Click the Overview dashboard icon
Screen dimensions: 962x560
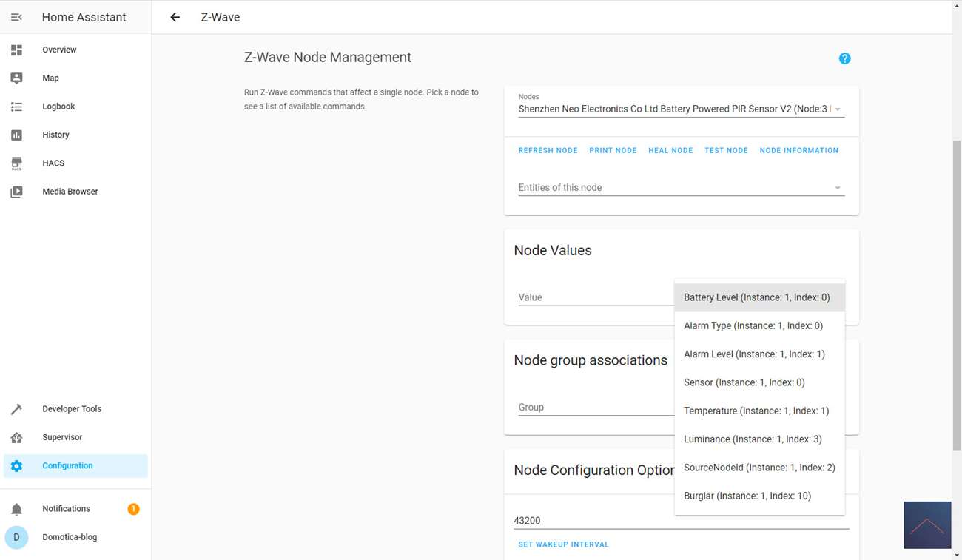point(16,50)
